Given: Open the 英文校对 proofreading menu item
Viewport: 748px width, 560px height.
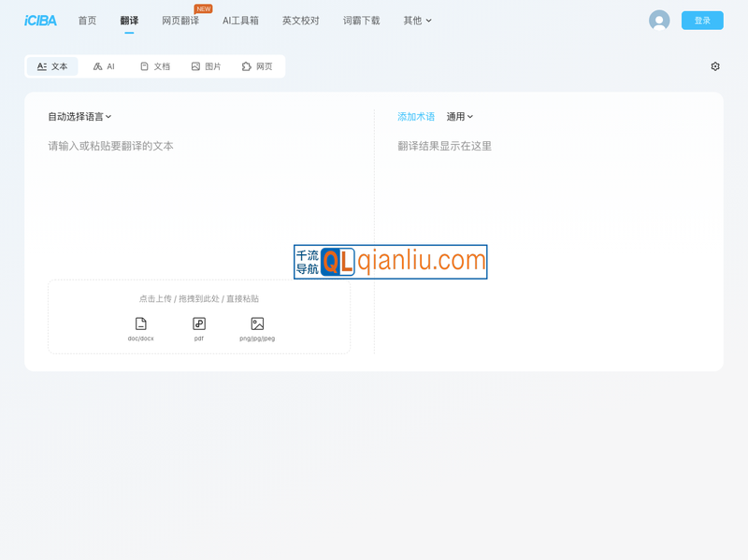Looking at the screenshot, I should click(x=299, y=20).
